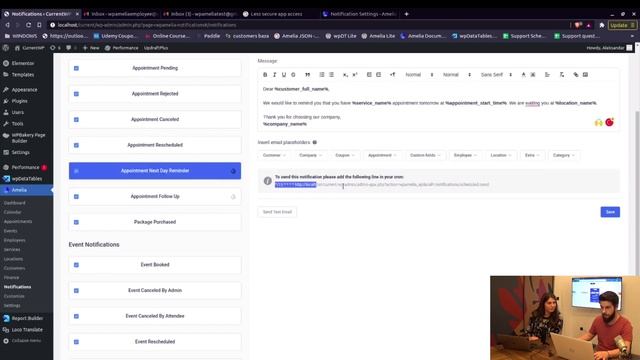Expand the Company placeholders dropdown
This screenshot has width=640, height=360.
(310, 155)
